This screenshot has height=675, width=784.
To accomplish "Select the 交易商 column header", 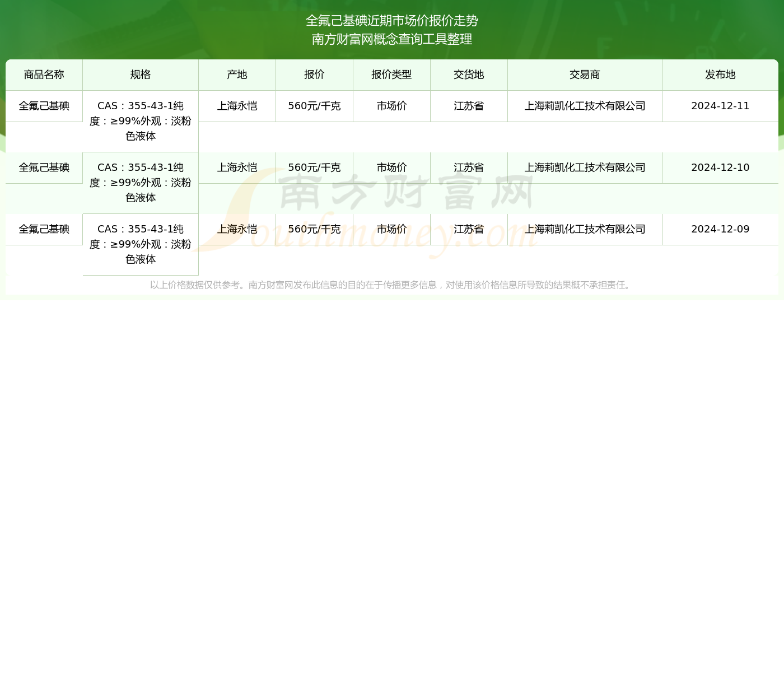I will pyautogui.click(x=585, y=75).
